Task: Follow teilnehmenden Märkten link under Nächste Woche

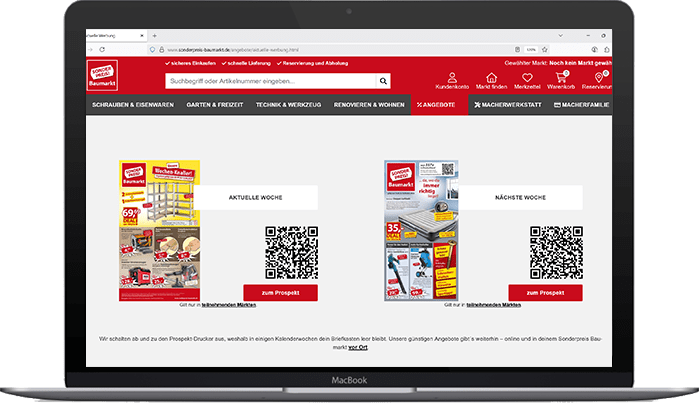Action: coord(493,305)
